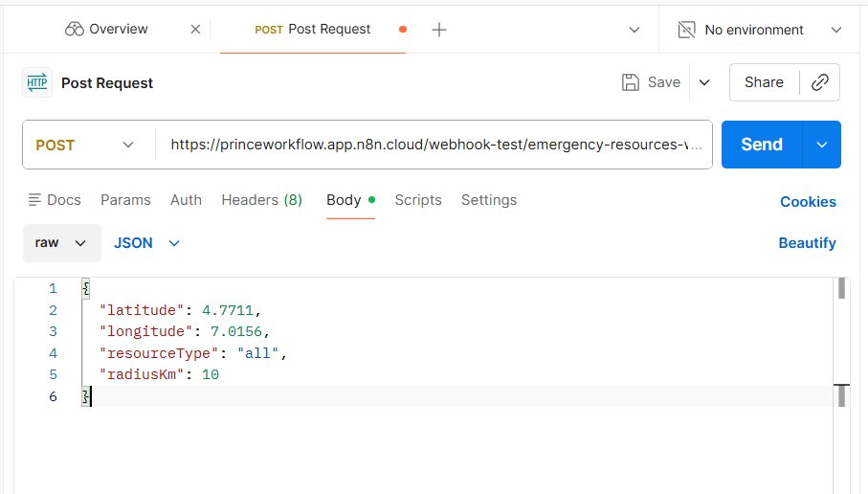Screen dimensions: 868x494
Task: Add a new request tab with plus icon
Action: tap(439, 30)
